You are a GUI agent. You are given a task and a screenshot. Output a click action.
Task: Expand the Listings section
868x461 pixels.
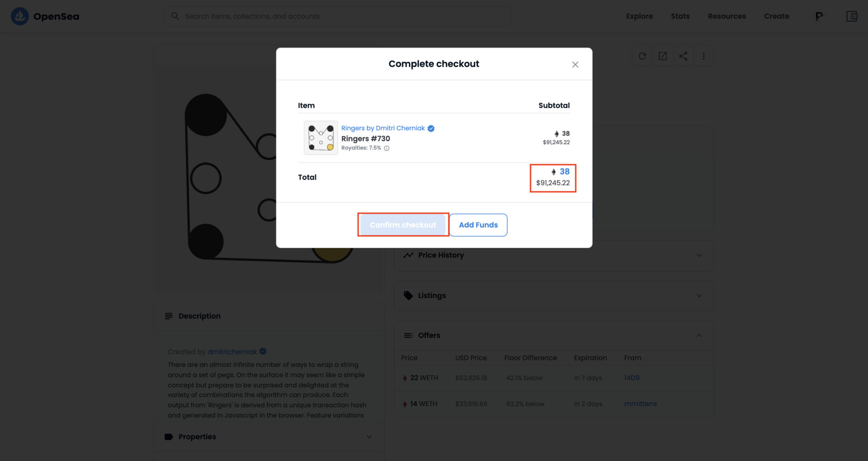(699, 295)
